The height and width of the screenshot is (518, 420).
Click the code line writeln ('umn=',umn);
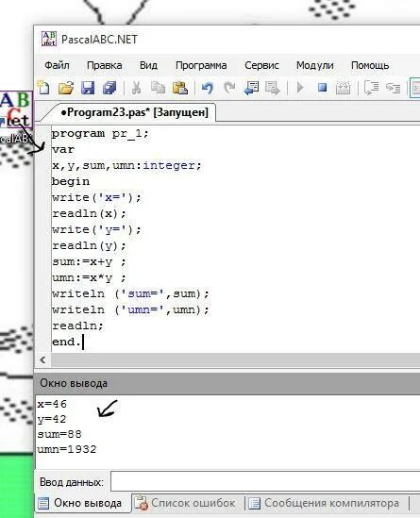130,309
